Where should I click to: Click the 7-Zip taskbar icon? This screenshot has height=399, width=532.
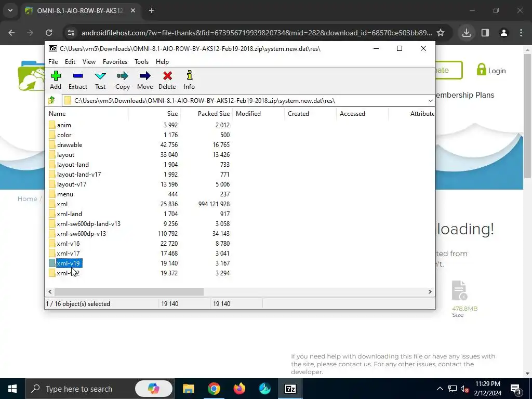pos(290,389)
